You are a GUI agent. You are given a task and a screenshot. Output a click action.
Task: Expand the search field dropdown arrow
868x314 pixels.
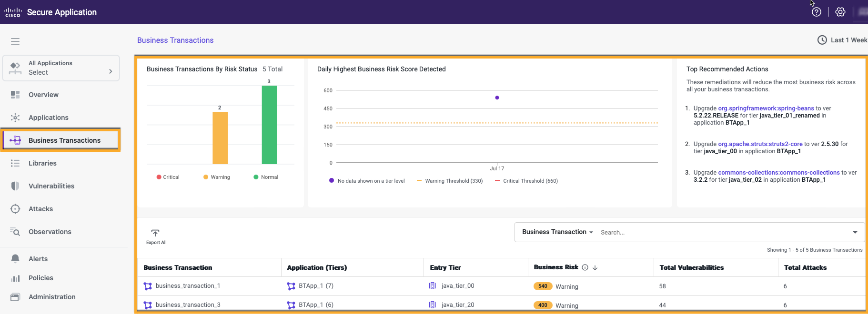pos(855,232)
